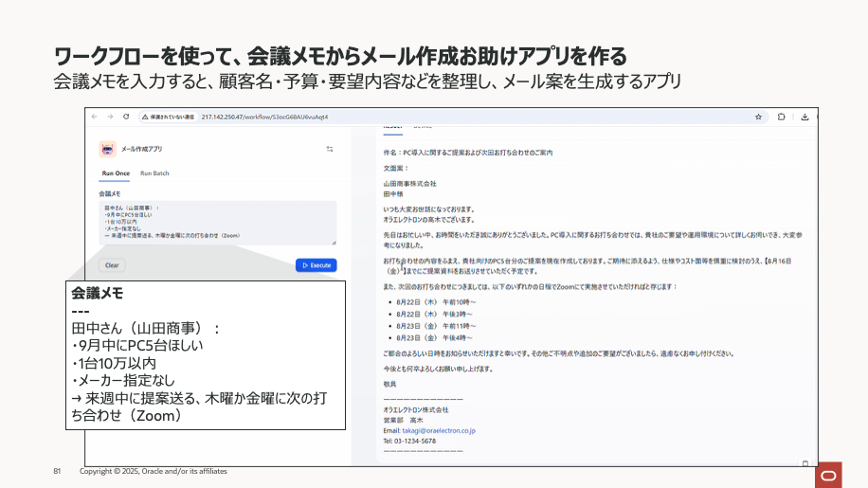
Task: Click the 田中様 line in email
Action: click(x=393, y=194)
